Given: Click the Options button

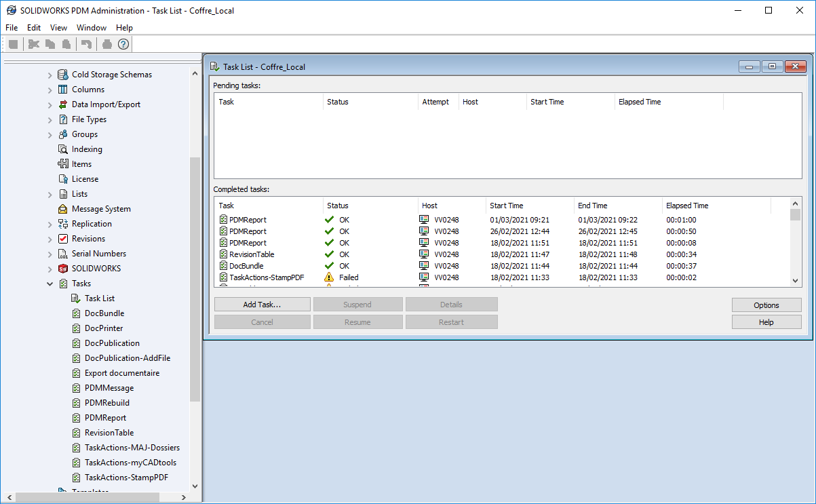Looking at the screenshot, I should tap(766, 305).
